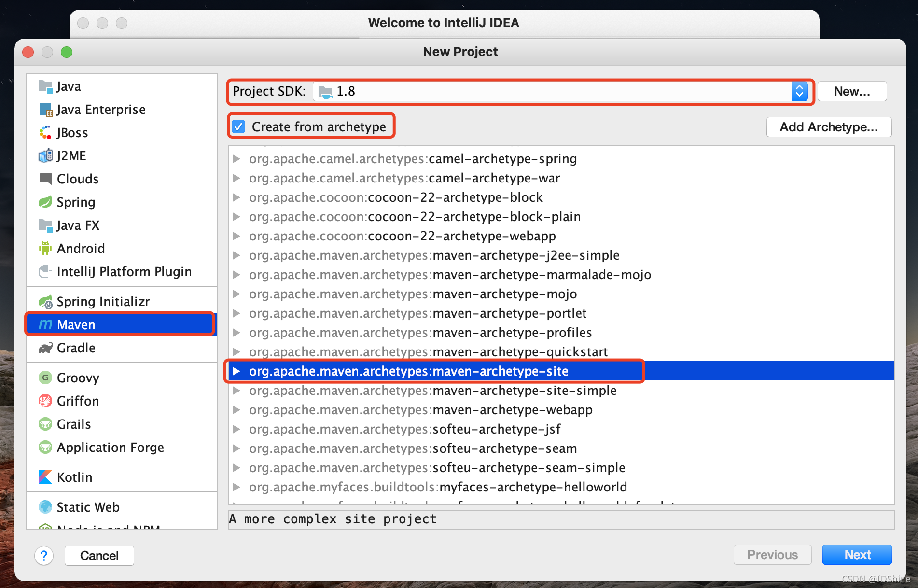Select maven-archetype-site-simple archetype
This screenshot has height=588, width=918.
point(561,390)
